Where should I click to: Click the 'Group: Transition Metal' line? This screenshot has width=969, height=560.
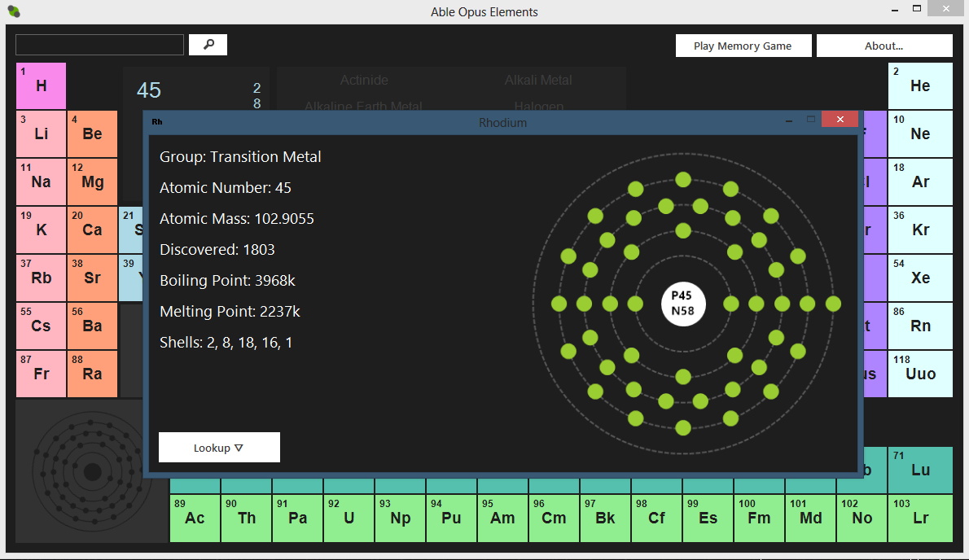240,157
